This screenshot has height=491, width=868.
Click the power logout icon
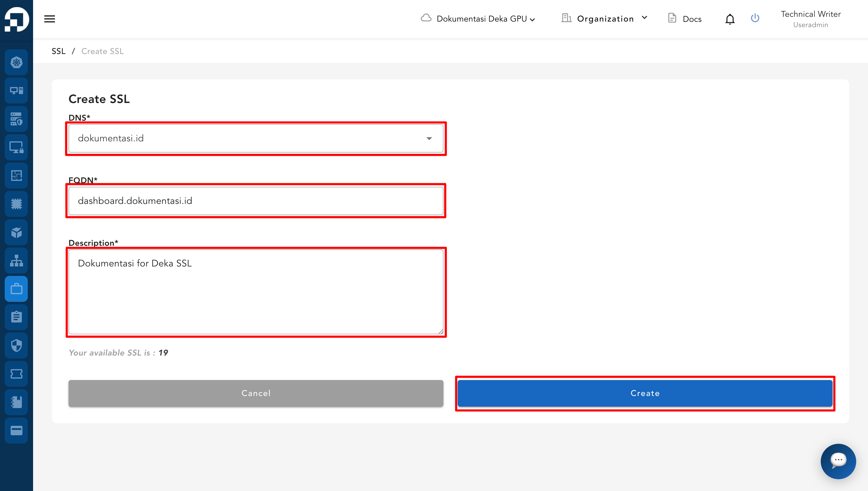755,18
